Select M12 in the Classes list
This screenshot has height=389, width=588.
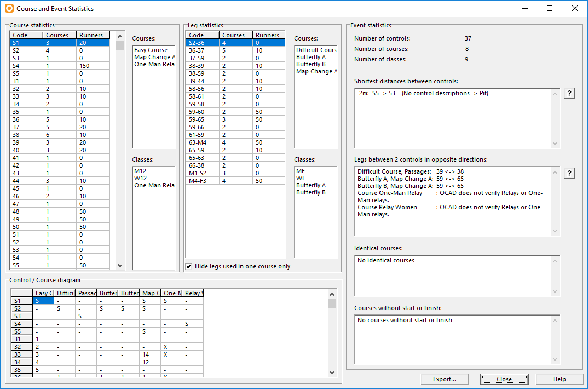coord(140,171)
